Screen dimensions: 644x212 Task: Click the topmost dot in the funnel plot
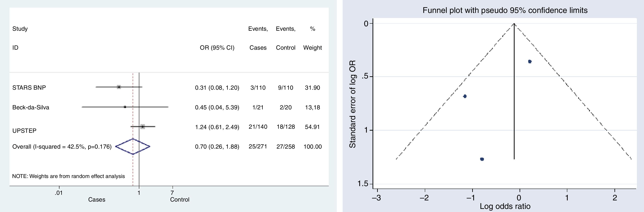click(x=529, y=61)
